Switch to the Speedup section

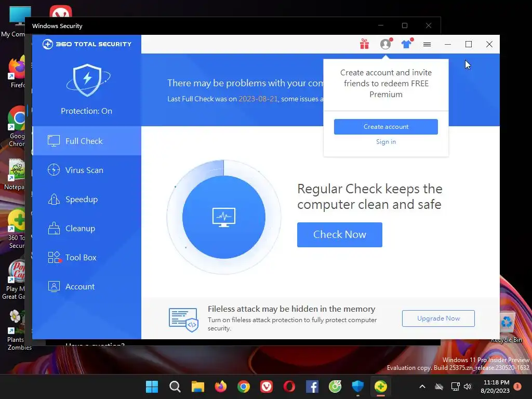(87, 199)
